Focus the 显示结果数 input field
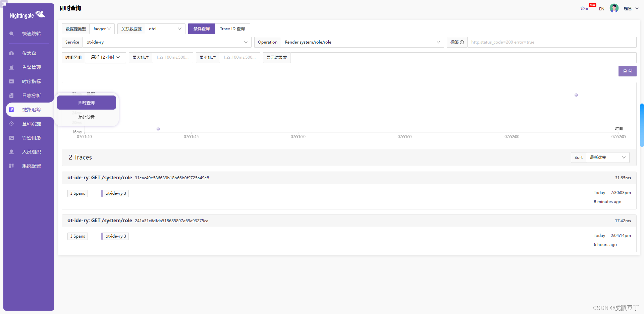This screenshot has width=644, height=314. (x=463, y=57)
